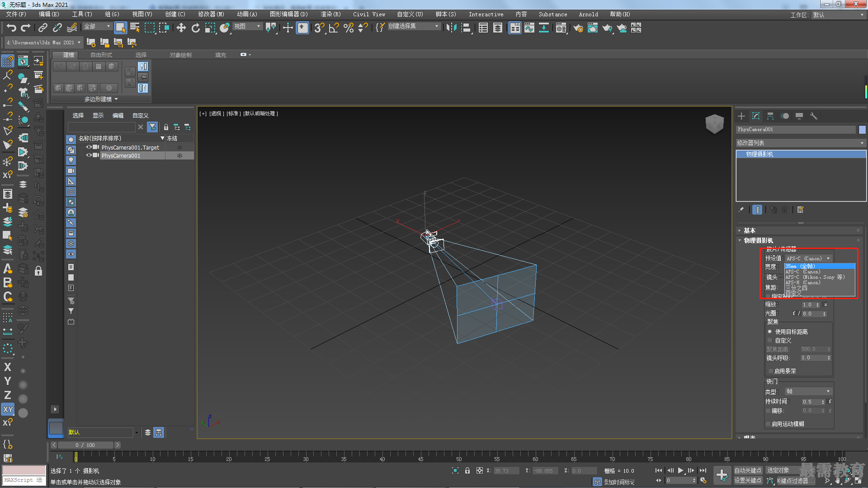Screen dimensions: 868x488
Task: Open the Render Setup icon
Action: (578, 28)
